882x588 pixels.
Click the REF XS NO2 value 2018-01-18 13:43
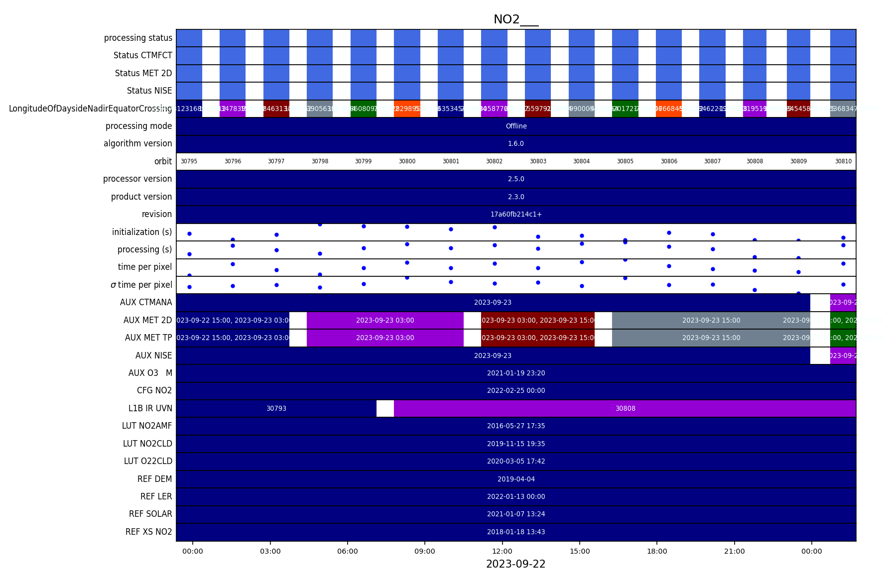pos(515,532)
